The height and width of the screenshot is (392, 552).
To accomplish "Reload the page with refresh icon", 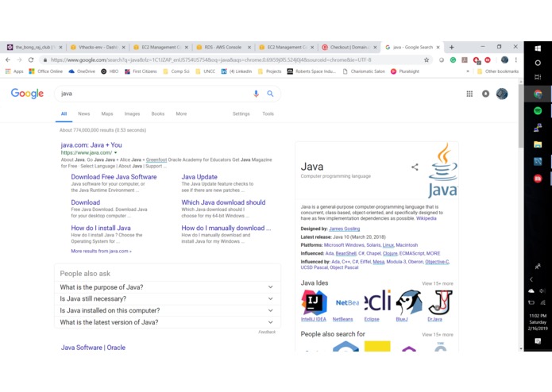I will coord(31,60).
